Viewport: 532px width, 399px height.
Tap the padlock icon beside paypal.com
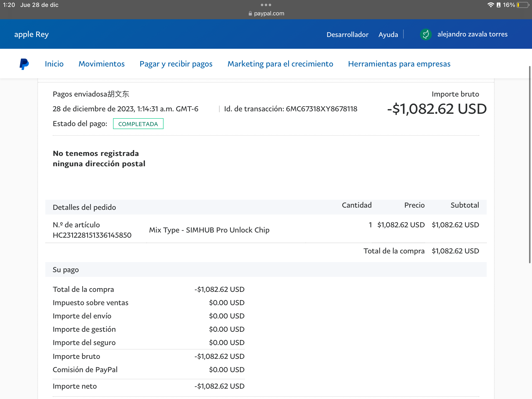250,14
